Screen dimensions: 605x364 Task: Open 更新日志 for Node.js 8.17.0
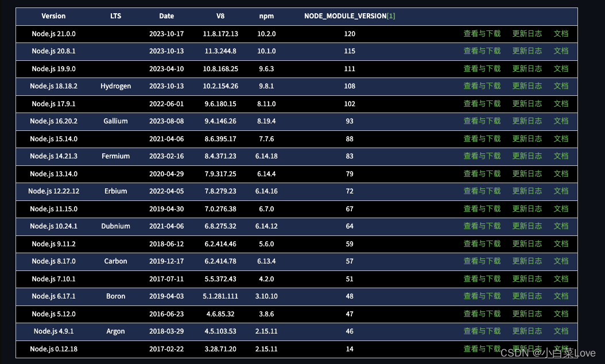527,261
